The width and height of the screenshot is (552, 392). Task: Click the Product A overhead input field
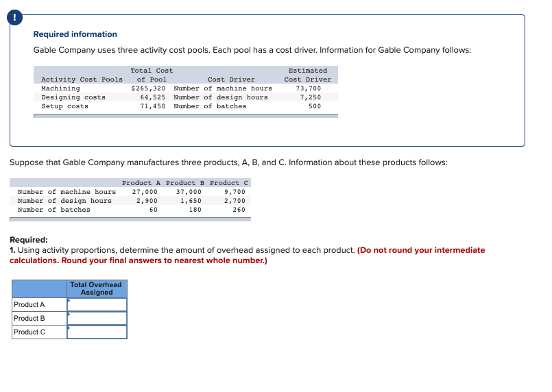pyautogui.click(x=97, y=305)
